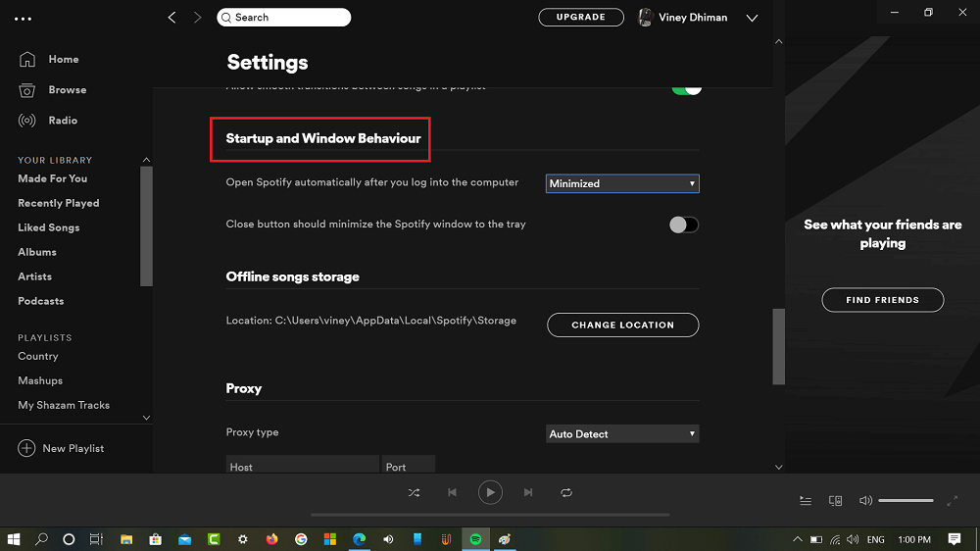This screenshot has height=551, width=980.
Task: Open Windows taskbar search
Action: coord(41,539)
